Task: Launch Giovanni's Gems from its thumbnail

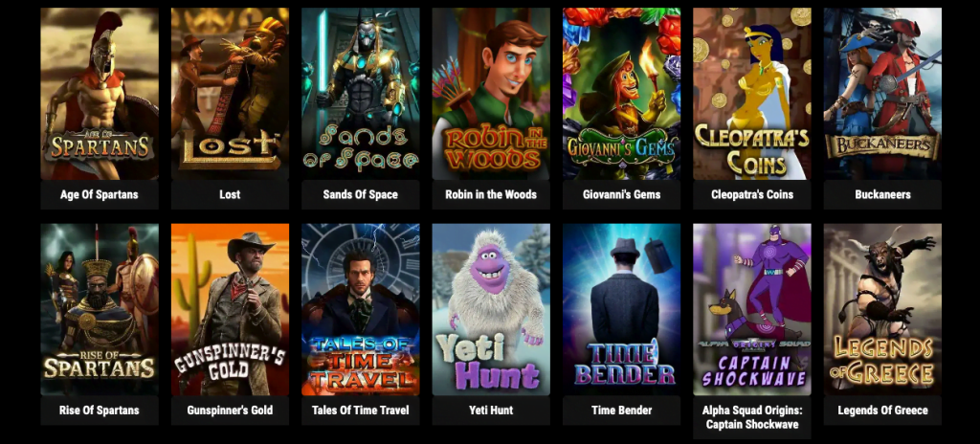Action: click(x=622, y=94)
